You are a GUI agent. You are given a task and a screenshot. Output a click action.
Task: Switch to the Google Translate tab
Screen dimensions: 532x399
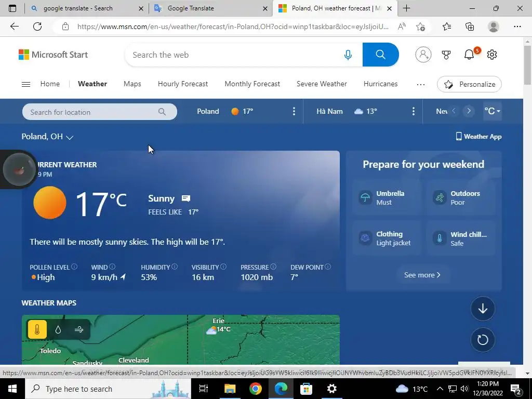210,8
